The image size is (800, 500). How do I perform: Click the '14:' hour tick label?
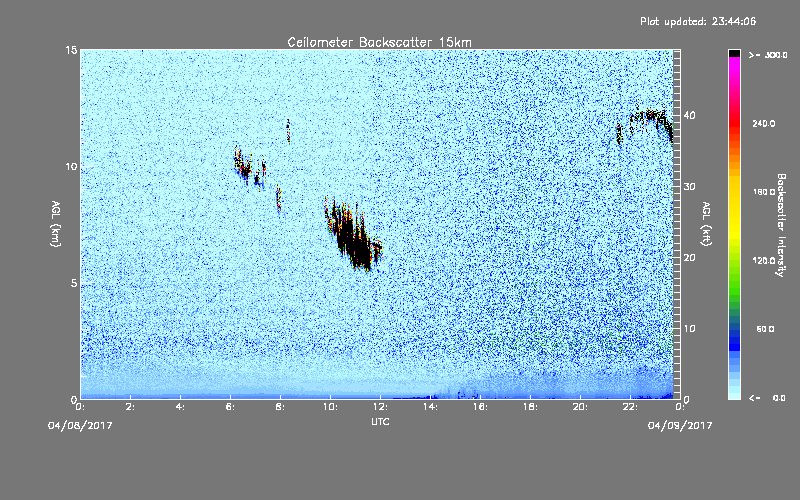pos(430,407)
